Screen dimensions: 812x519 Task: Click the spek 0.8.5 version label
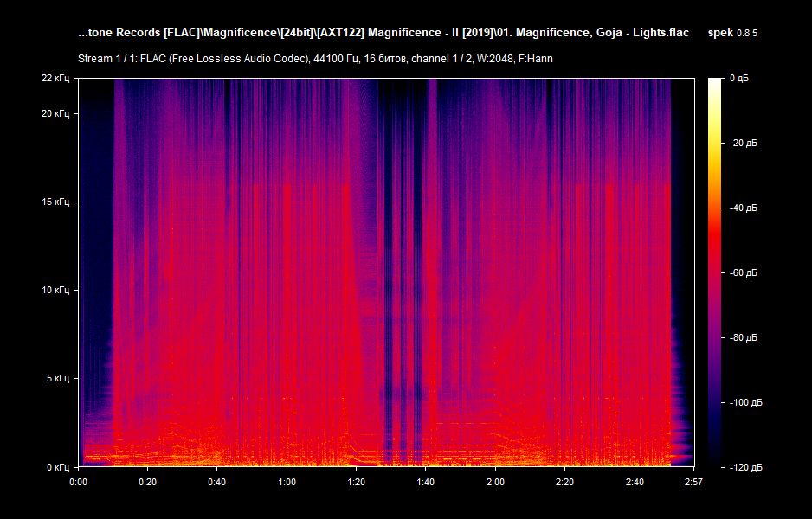coord(732,33)
